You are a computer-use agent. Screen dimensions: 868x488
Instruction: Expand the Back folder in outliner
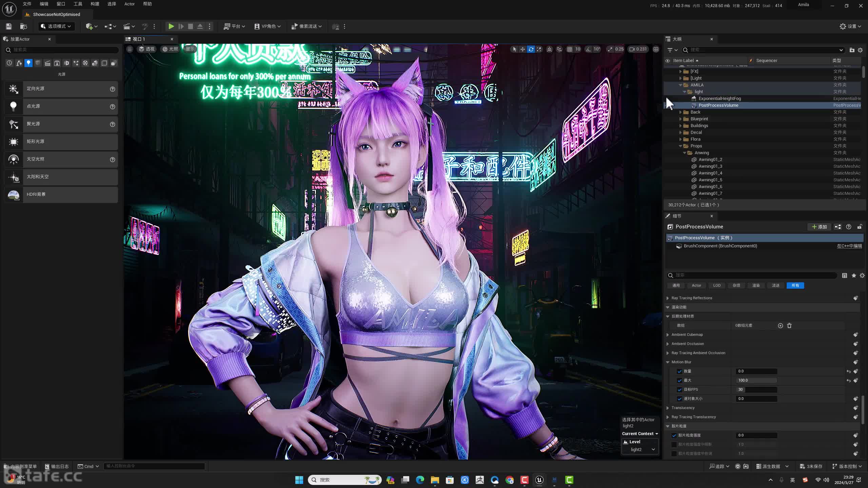[680, 112]
